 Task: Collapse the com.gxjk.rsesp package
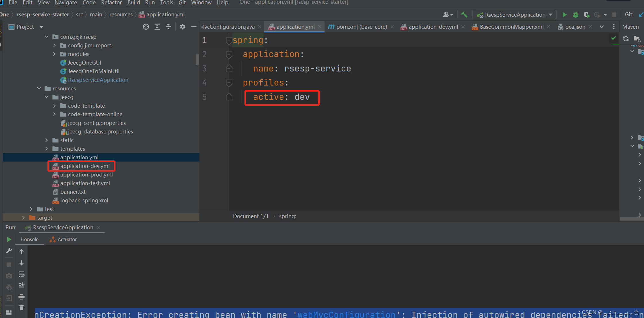click(x=47, y=37)
